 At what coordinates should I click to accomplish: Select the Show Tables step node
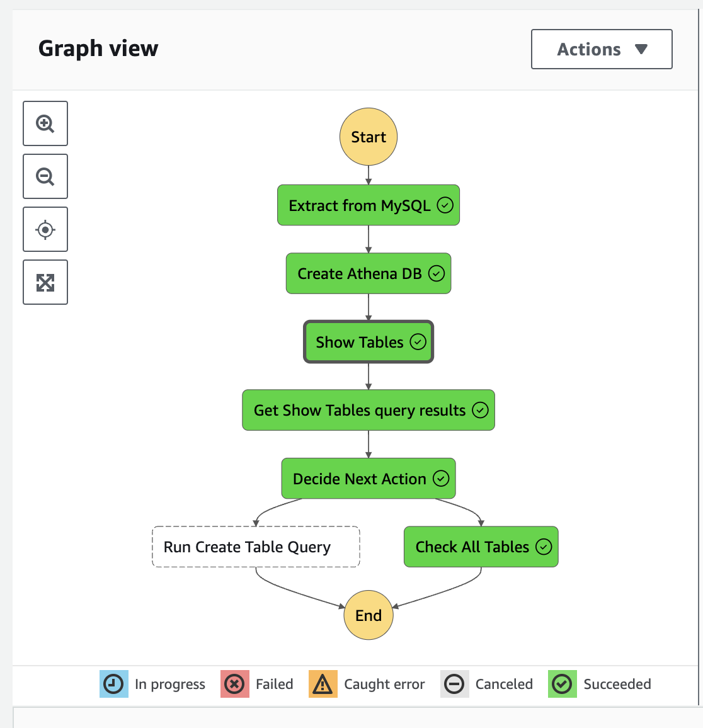click(368, 342)
